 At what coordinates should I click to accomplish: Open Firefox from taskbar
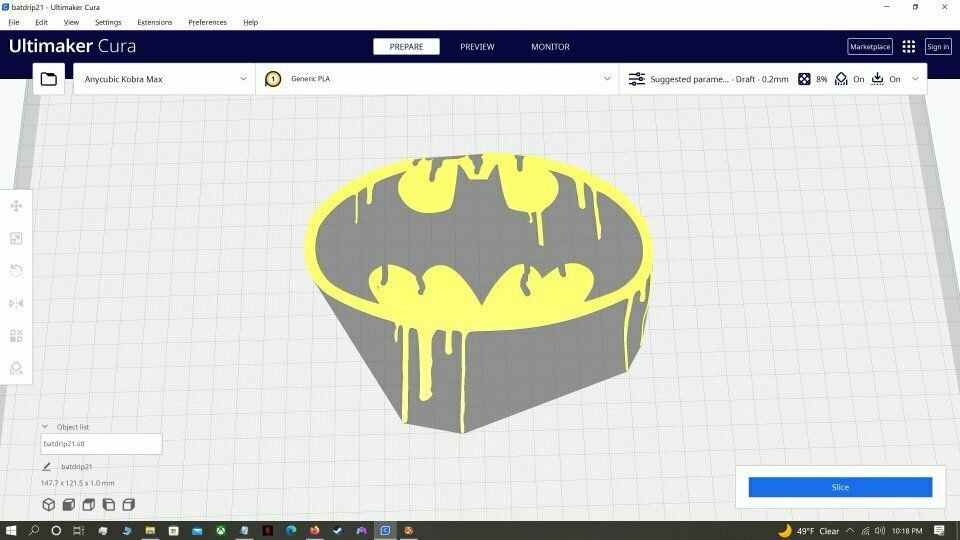click(315, 530)
